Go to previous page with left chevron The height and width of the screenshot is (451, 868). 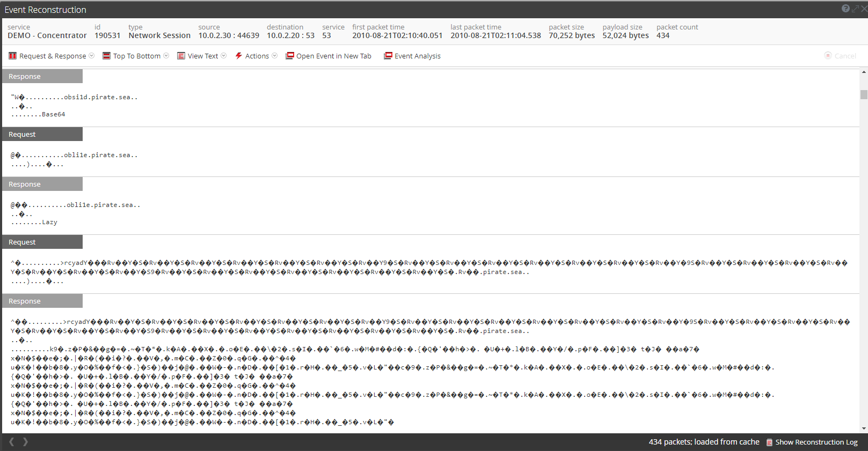(12, 442)
